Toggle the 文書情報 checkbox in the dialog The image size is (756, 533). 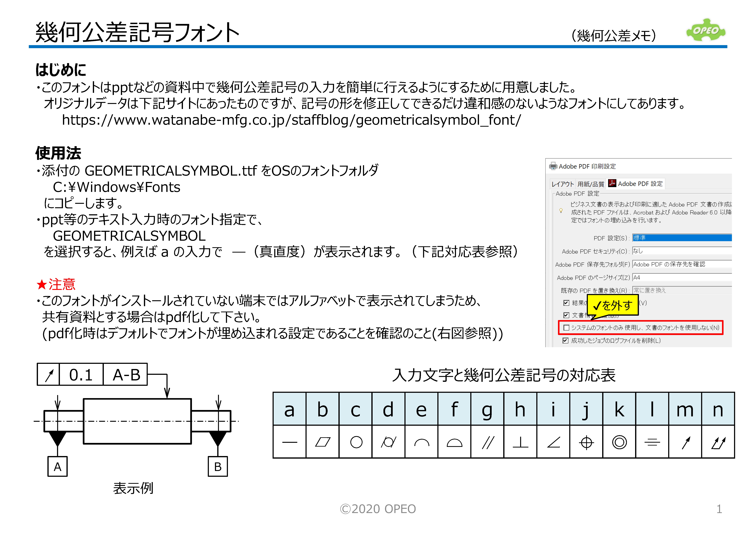(x=566, y=315)
